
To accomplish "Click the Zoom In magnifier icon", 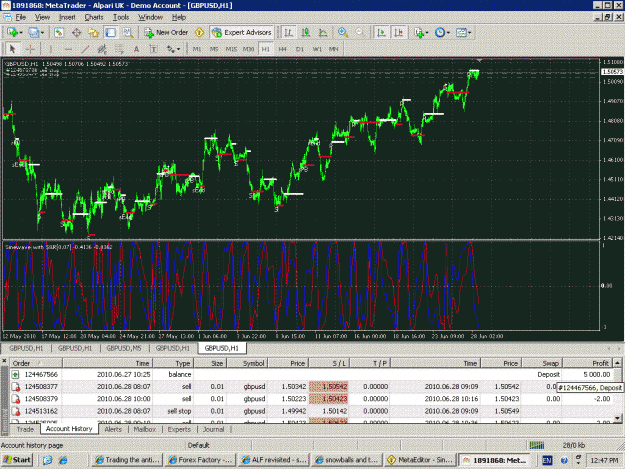I will point(342,33).
